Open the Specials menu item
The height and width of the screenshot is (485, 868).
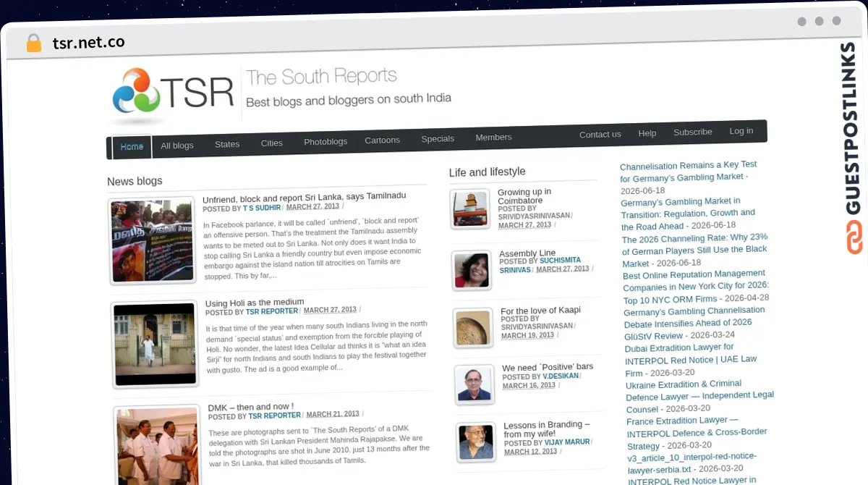point(438,139)
